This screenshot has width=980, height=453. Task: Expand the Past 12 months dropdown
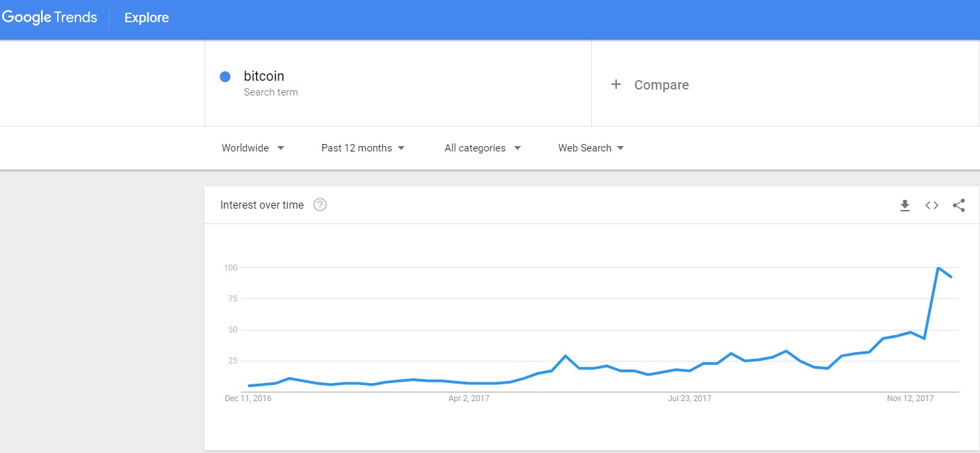pyautogui.click(x=363, y=148)
